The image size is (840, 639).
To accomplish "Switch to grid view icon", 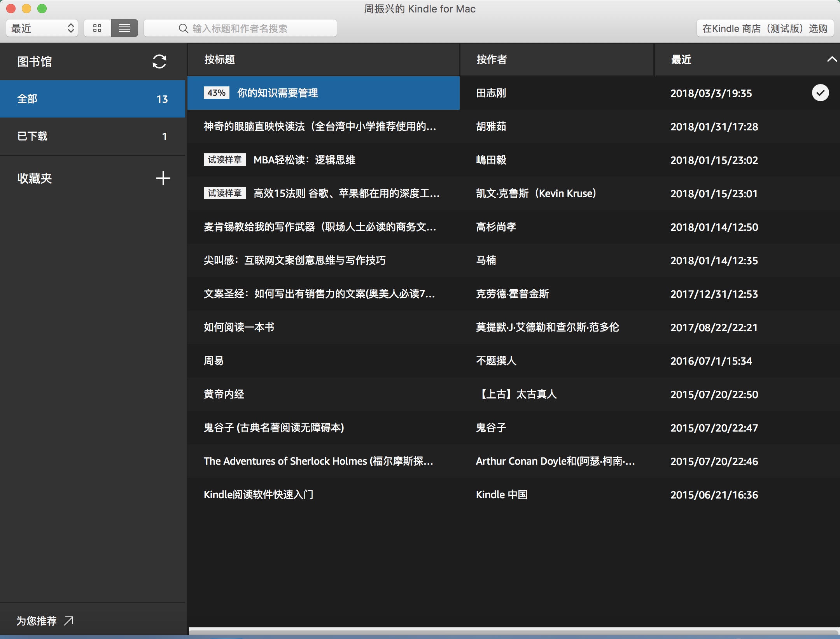I will coord(97,28).
